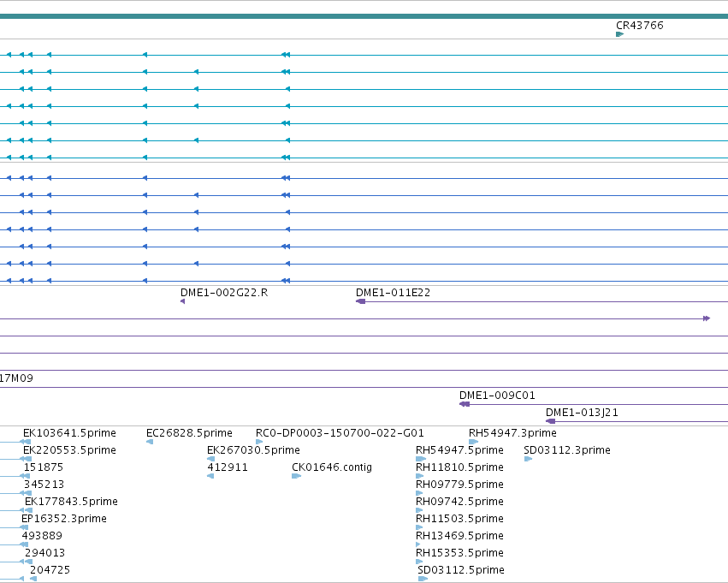Viewport: 728px width, 583px height.
Task: Click the EK103641.5prime arrow glyph
Action: pos(27,442)
